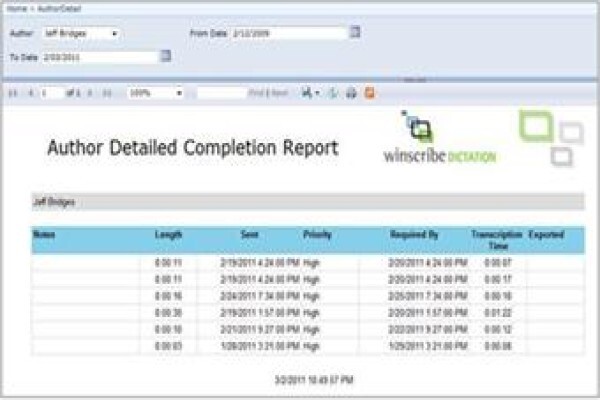Select the Priority column header
This screenshot has height=400, width=600.
[317, 235]
